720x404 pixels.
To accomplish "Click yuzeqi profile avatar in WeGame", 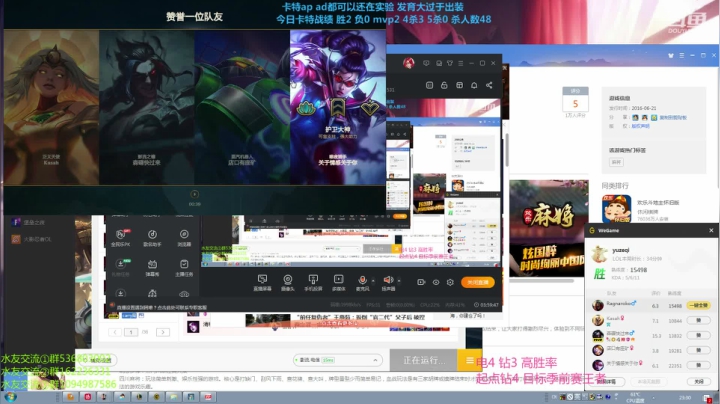I will (x=599, y=254).
